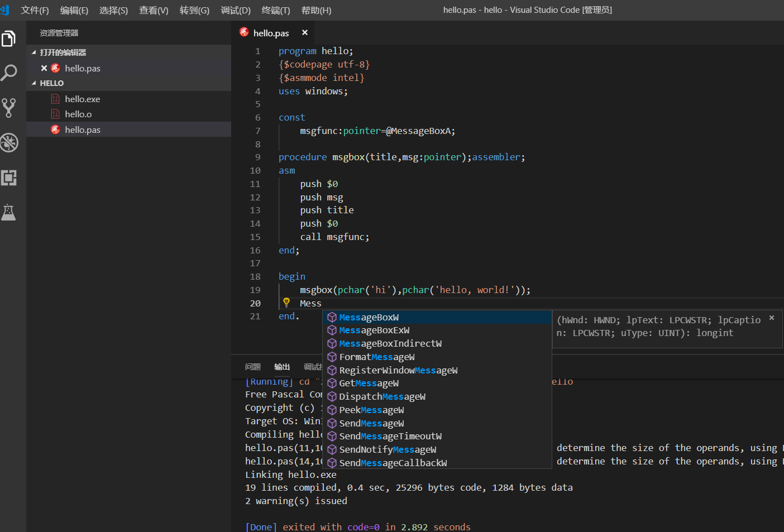Pick GetMessageW in autocomplete suggestions

tap(369, 384)
